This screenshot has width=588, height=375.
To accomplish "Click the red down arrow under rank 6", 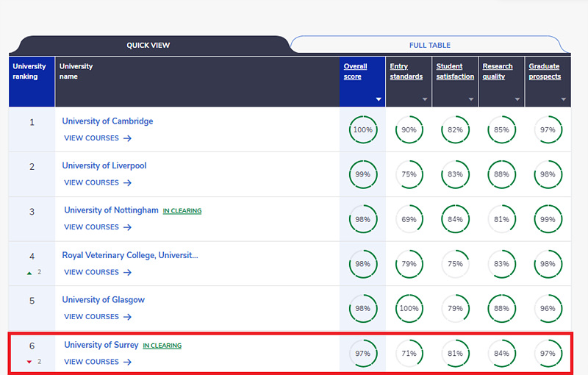I will 29,362.
